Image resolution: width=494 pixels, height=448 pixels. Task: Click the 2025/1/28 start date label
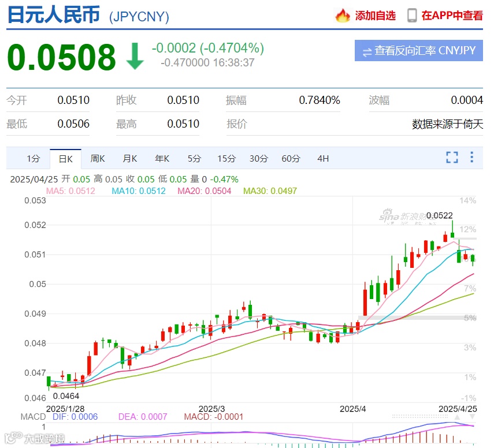65,409
